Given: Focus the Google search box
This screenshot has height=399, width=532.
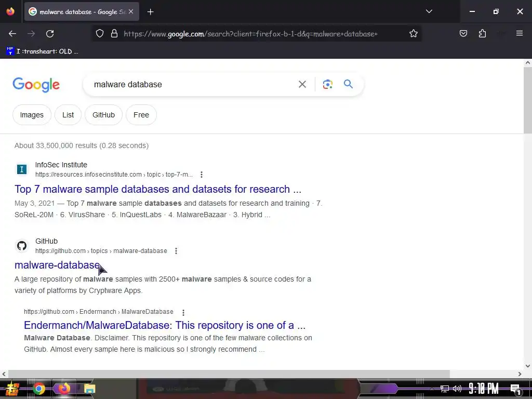Looking at the screenshot, I should [x=192, y=85].
